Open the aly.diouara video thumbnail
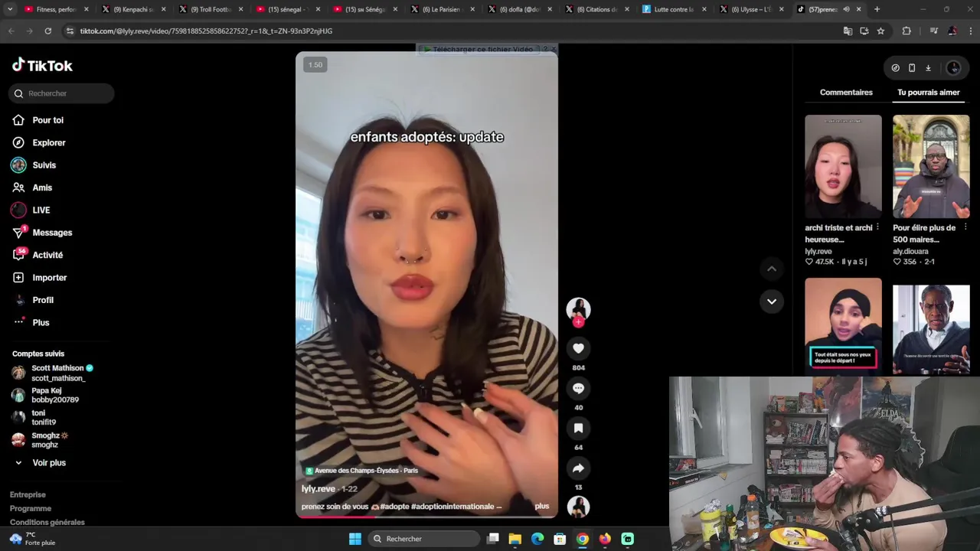This screenshot has height=551, width=980. click(x=931, y=167)
